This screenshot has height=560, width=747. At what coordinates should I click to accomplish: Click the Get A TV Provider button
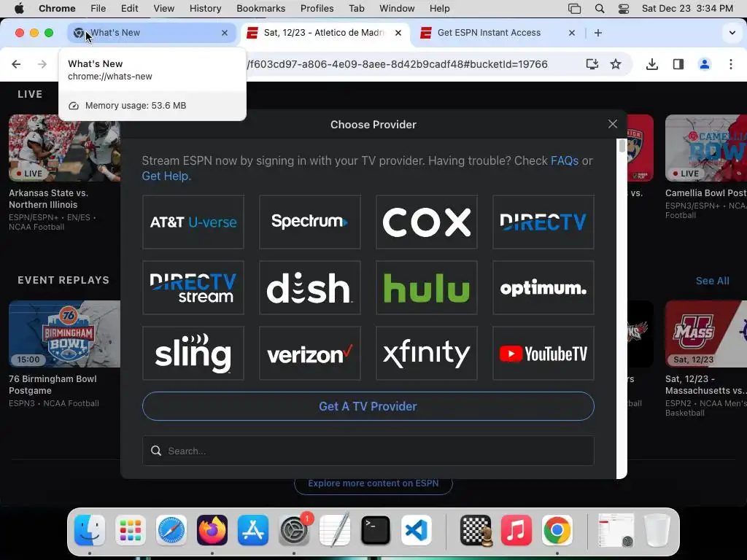tap(368, 406)
